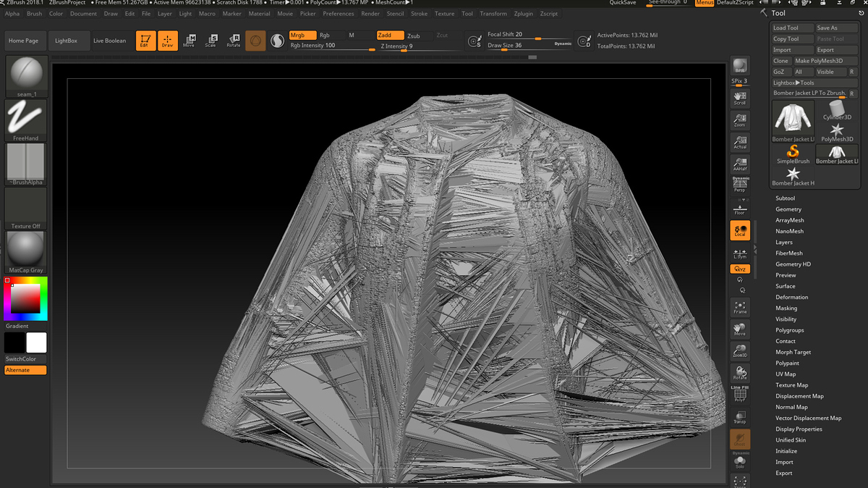
Task: Select the Rotate transform tool in top shelf
Action: point(234,41)
